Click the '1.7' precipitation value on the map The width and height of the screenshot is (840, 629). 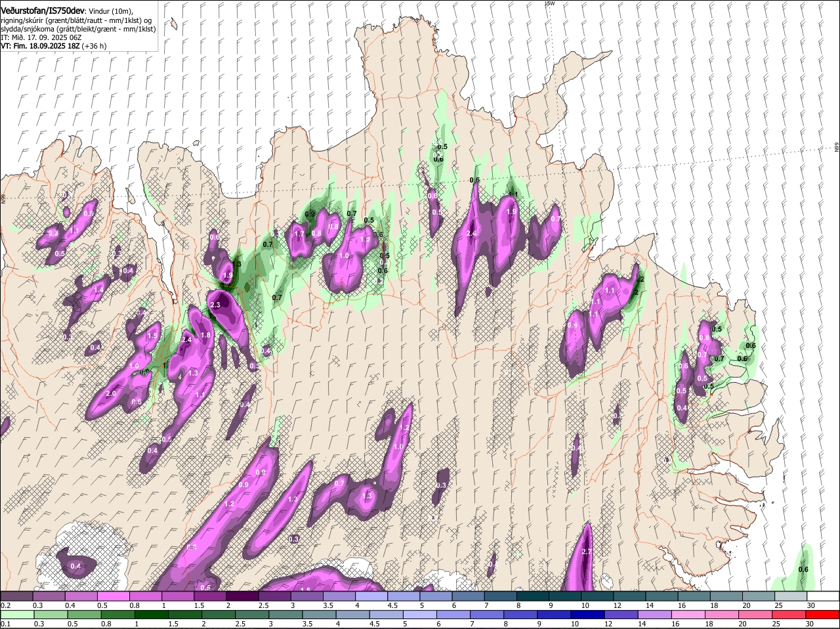click(x=299, y=234)
